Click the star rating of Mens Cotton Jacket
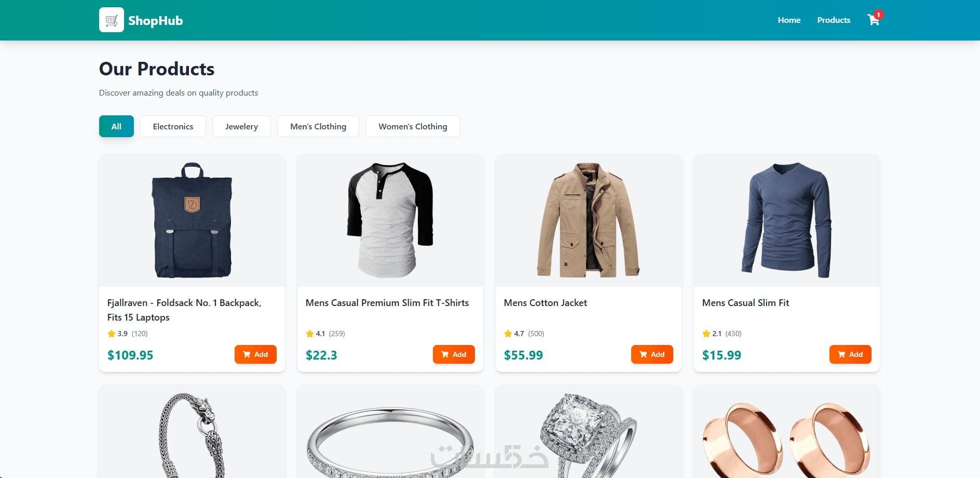 [x=524, y=334]
